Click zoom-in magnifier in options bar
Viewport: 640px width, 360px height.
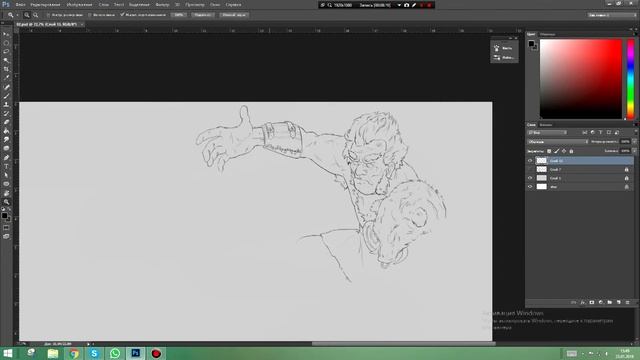(x=27, y=15)
